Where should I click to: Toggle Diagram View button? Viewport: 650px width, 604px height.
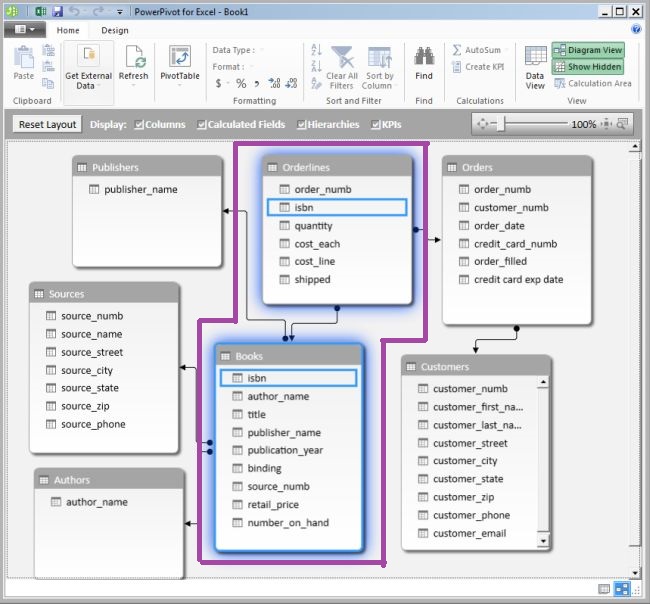pos(588,50)
